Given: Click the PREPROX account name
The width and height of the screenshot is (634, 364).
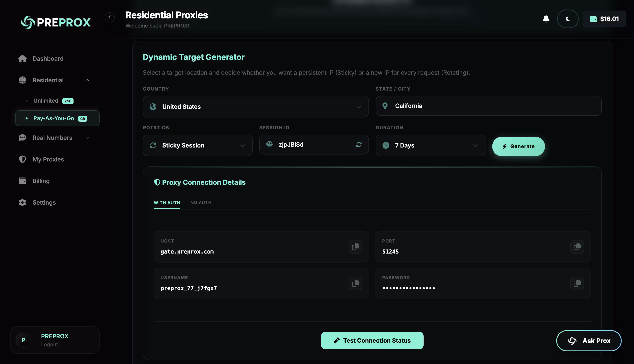Looking at the screenshot, I should coord(55,336).
